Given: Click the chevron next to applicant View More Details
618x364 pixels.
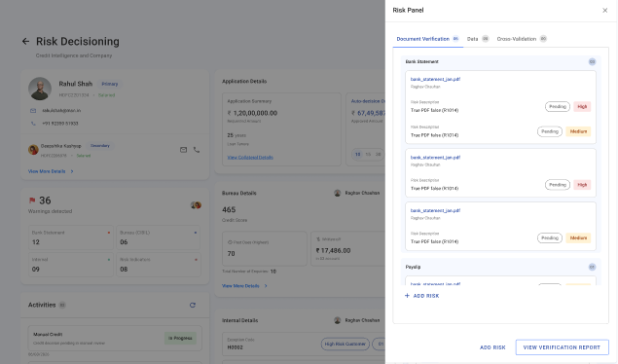Looking at the screenshot, I should (x=72, y=171).
